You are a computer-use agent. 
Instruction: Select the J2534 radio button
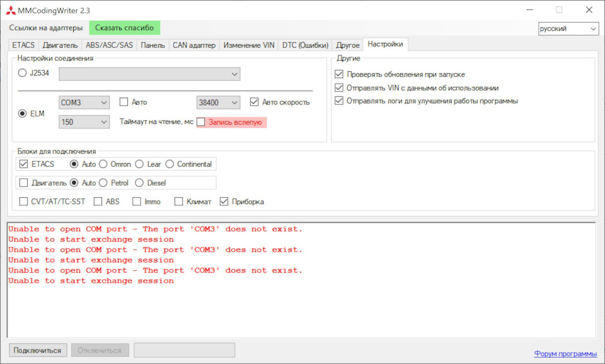[x=23, y=73]
